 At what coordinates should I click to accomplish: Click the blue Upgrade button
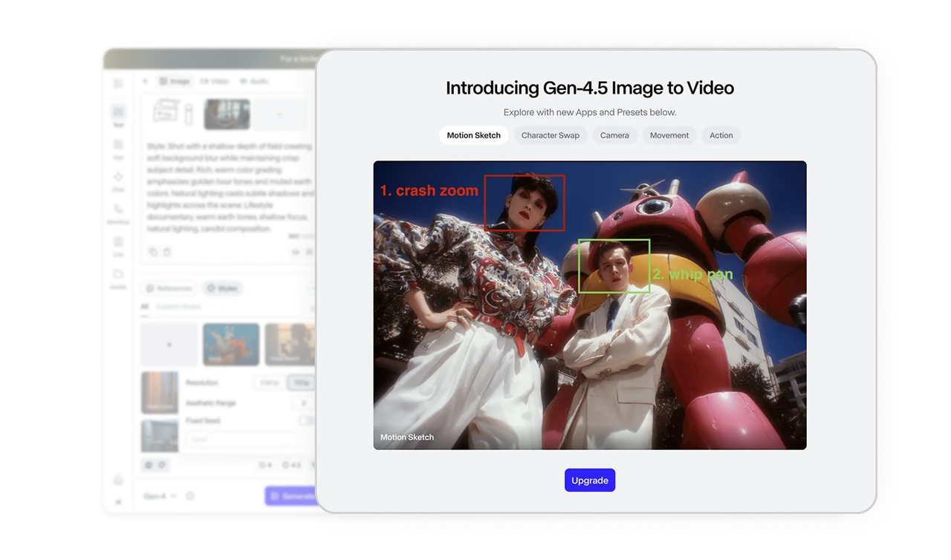(x=590, y=481)
